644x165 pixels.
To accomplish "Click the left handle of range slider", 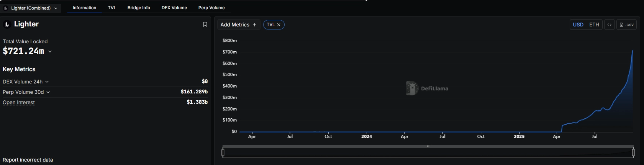I will click(x=223, y=152).
